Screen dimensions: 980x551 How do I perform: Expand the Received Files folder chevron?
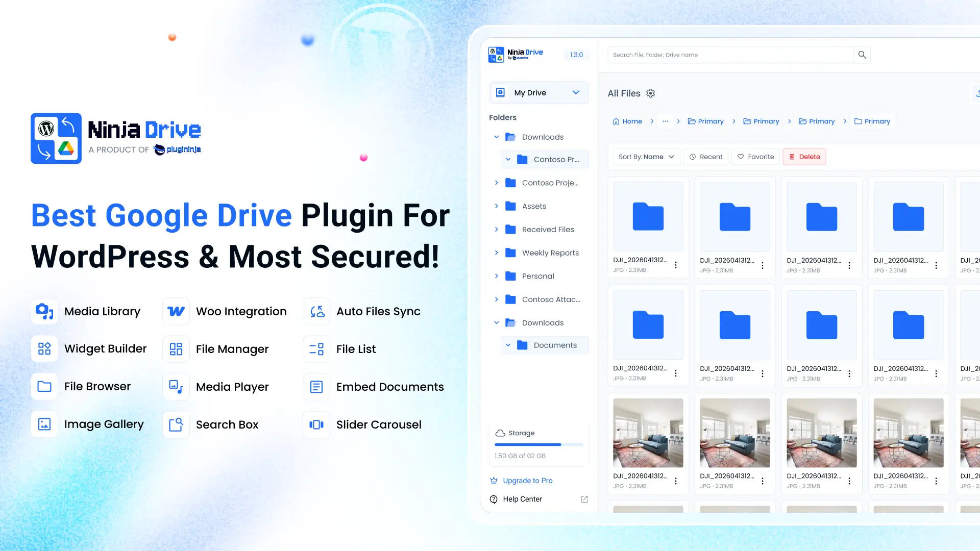497,230
